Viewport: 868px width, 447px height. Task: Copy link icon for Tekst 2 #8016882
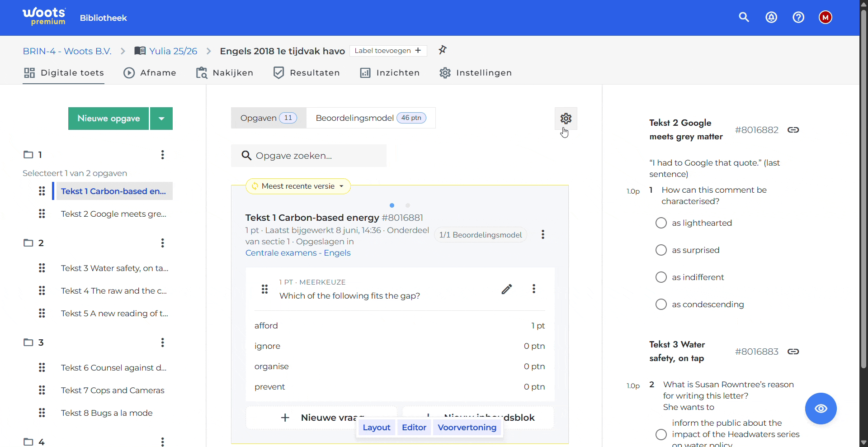click(793, 130)
